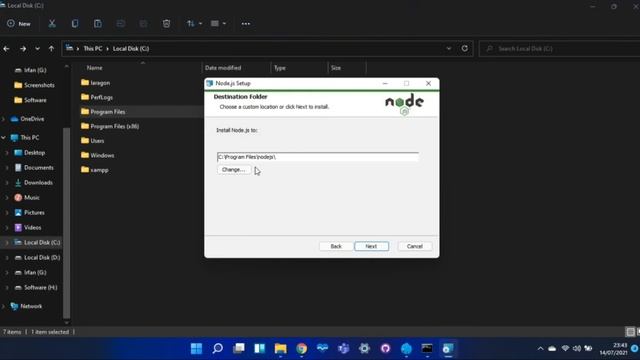Open taskbar Search
The width and height of the screenshot is (640, 360).
218,349
